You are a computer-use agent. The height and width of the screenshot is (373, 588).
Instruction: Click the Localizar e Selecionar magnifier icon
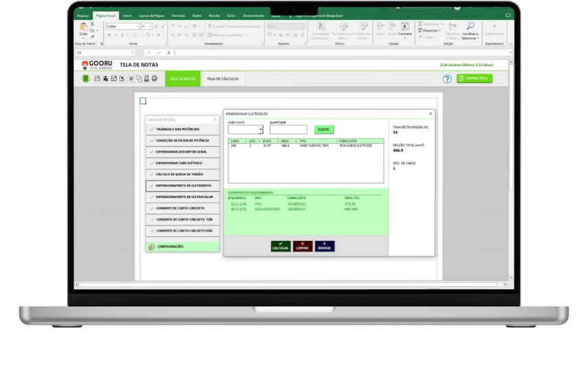(x=470, y=26)
